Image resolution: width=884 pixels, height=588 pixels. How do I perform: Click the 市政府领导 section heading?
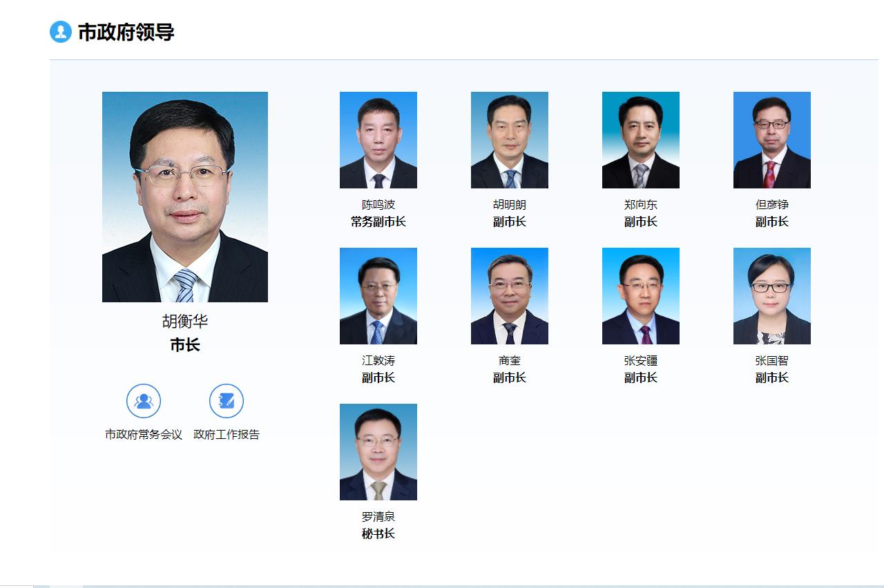coord(126,32)
